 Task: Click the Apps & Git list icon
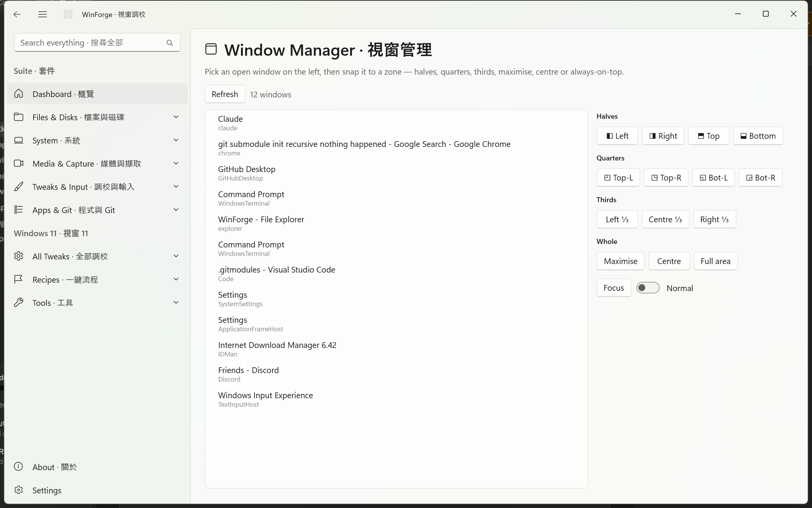19,210
